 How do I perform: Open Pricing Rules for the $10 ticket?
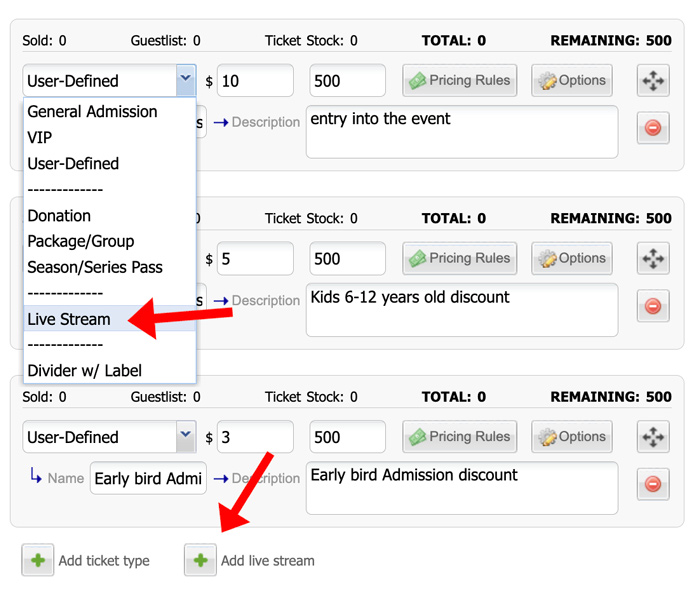(x=460, y=81)
